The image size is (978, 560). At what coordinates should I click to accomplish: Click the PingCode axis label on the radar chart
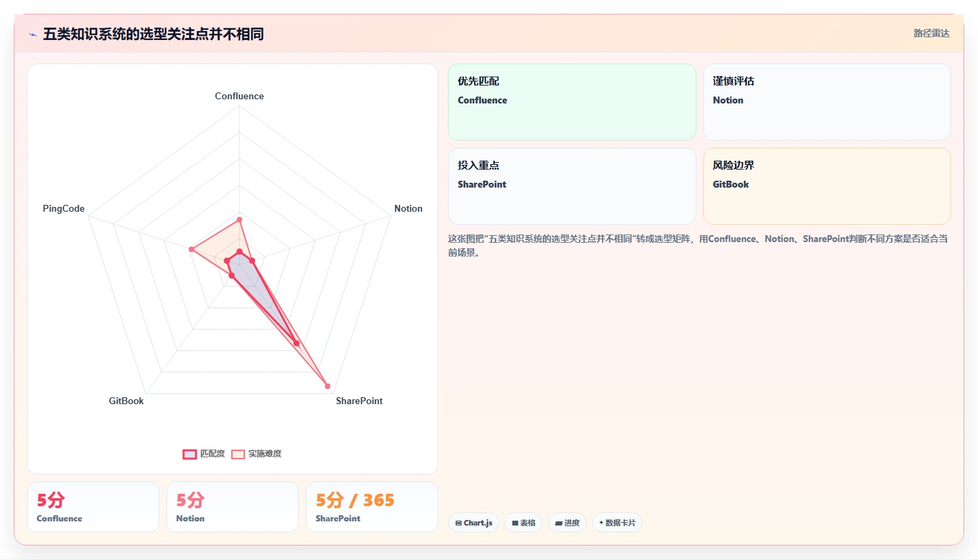[x=63, y=208]
